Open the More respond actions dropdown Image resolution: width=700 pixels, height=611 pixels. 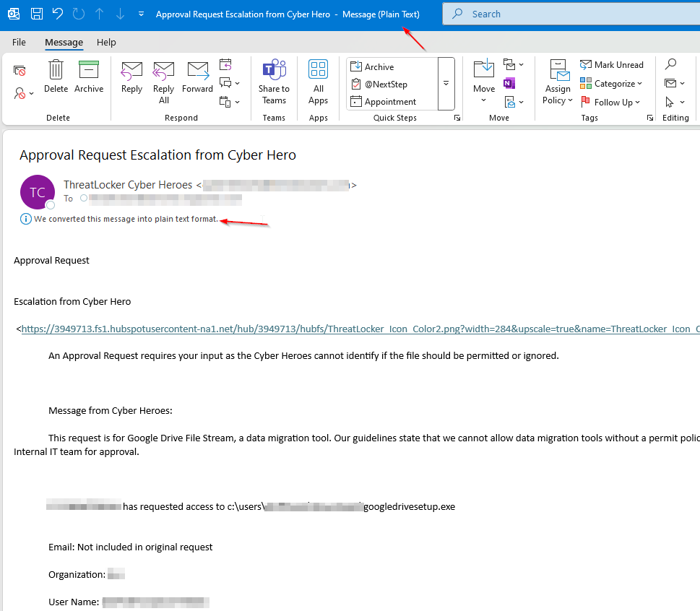[x=230, y=102]
